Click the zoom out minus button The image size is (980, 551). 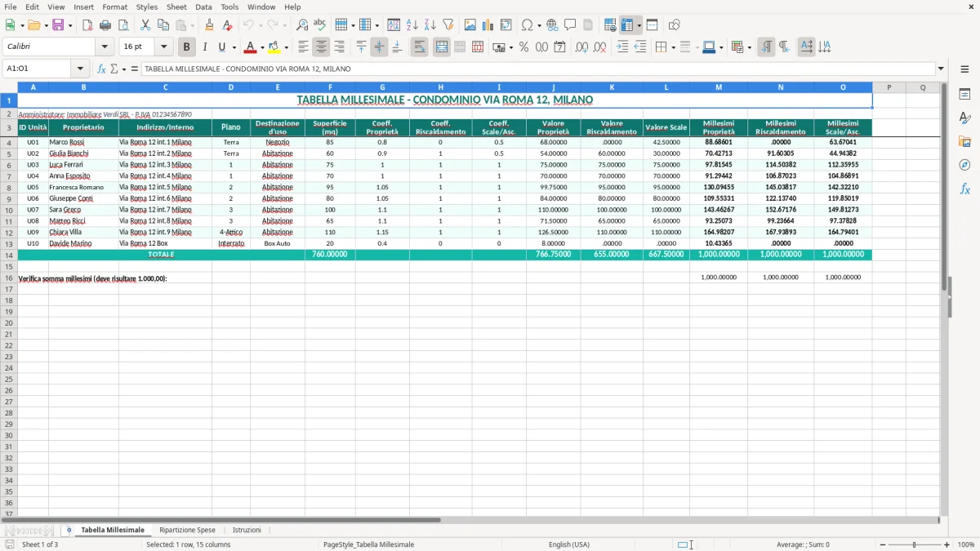point(882,544)
